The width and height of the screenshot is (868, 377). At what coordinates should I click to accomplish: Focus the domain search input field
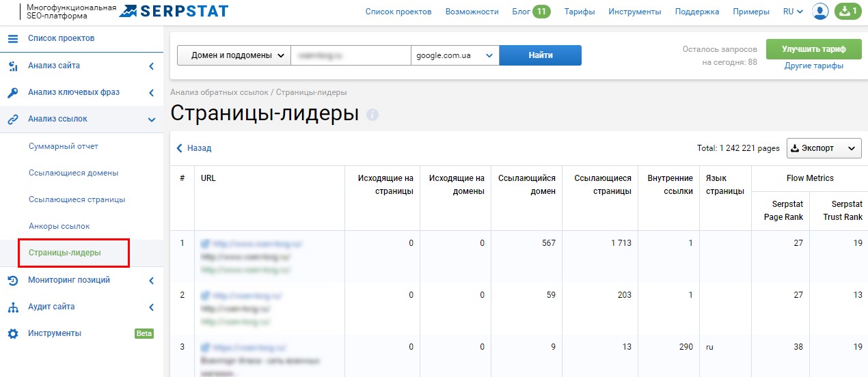point(351,55)
